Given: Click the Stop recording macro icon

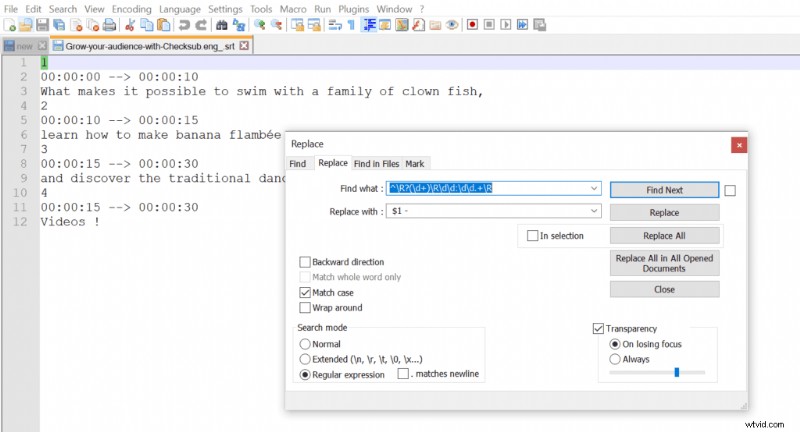Looking at the screenshot, I should pos(489,24).
